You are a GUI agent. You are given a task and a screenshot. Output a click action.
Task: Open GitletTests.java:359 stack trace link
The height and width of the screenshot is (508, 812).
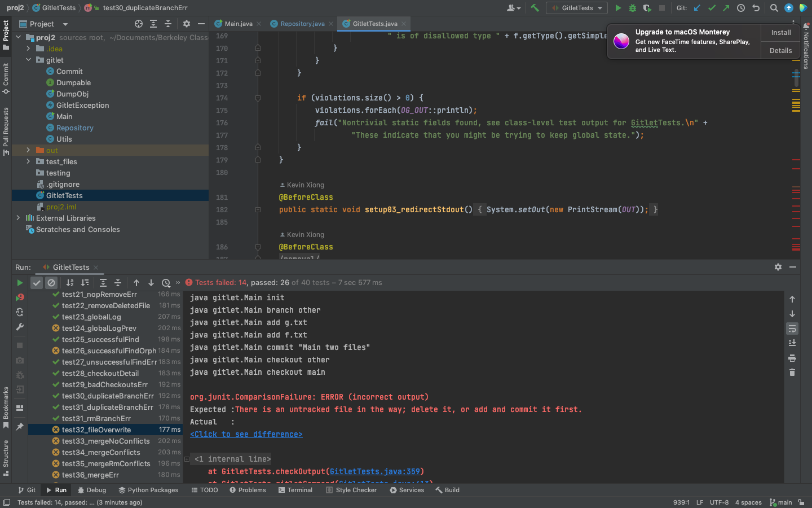pos(374,471)
